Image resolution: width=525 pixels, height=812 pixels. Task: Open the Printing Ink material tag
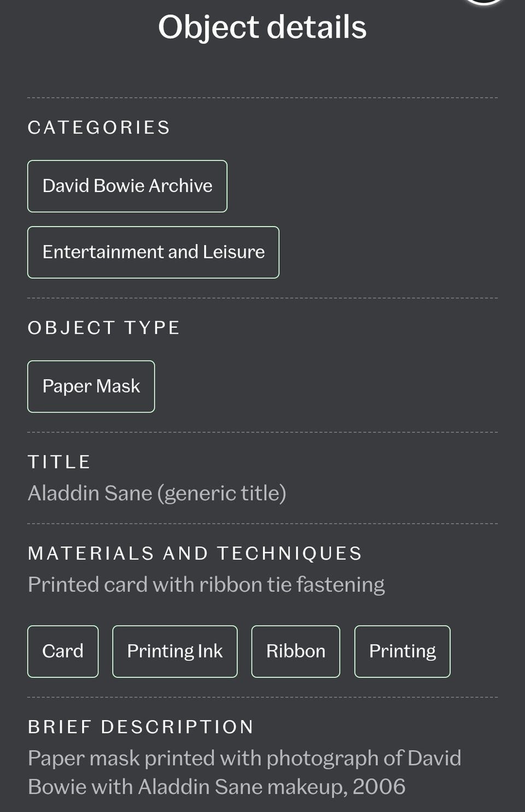(175, 652)
